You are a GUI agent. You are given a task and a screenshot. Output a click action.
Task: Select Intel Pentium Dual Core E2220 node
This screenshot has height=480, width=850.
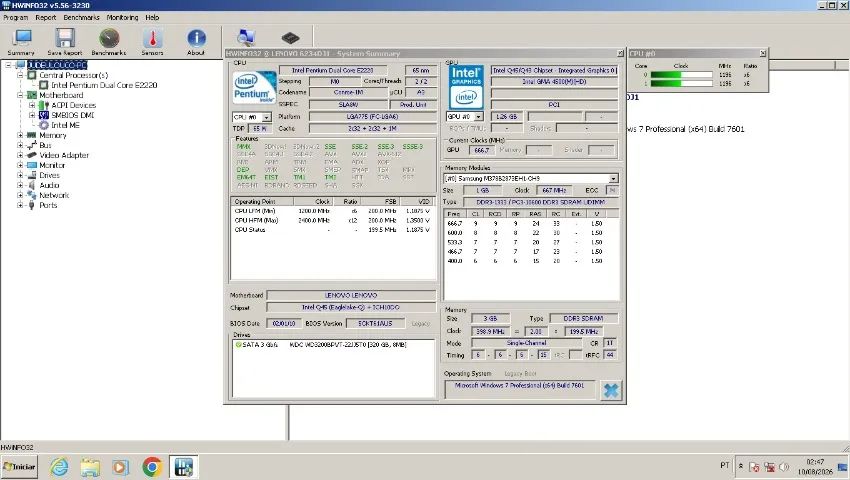[x=104, y=85]
